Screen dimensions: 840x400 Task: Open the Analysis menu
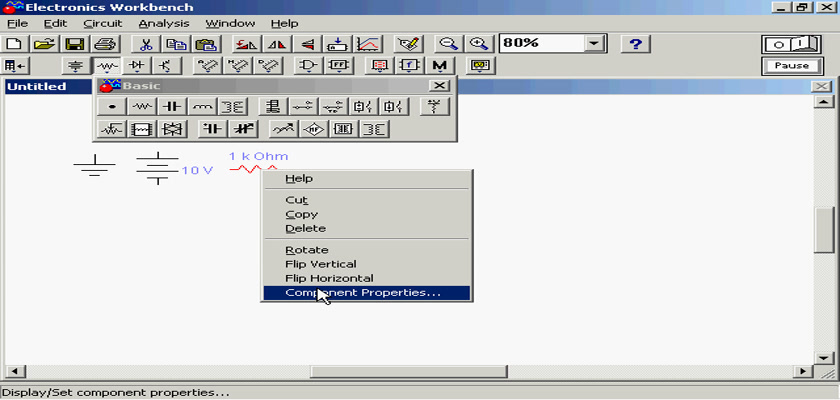tap(164, 24)
